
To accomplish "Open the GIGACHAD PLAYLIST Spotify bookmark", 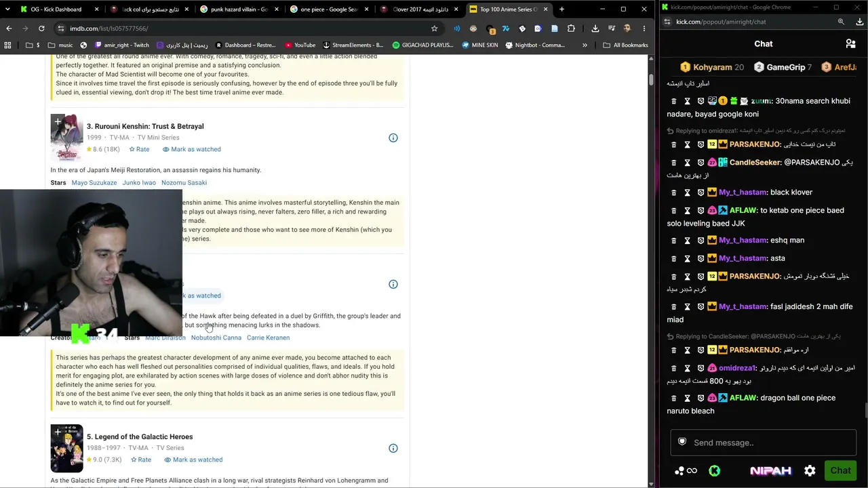I will [422, 45].
